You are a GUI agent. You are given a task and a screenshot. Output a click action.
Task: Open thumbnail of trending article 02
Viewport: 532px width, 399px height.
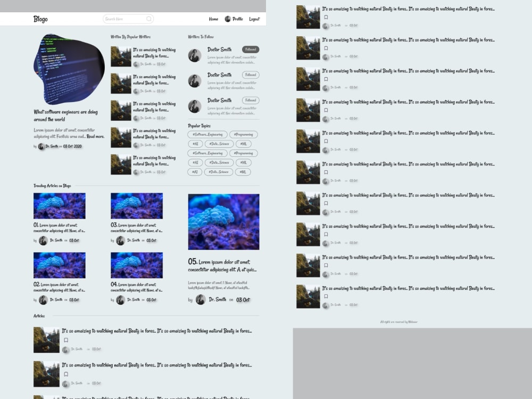tap(60, 265)
